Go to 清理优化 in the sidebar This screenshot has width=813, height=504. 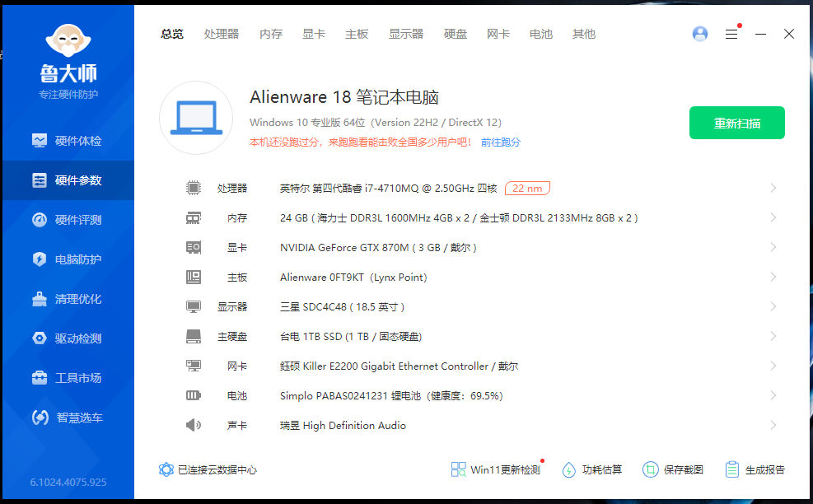(x=68, y=299)
